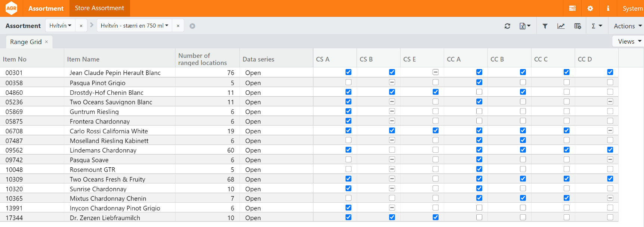Click the refresh data icon
The image size is (644, 227).
[507, 26]
